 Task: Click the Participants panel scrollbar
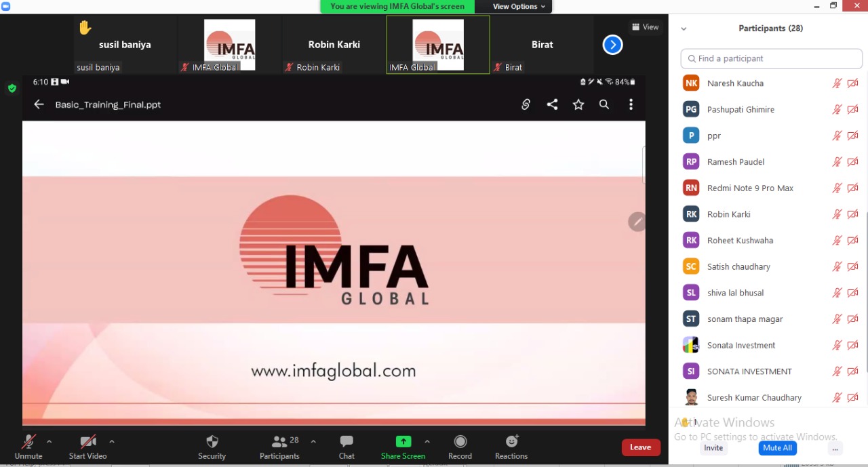[x=866, y=292]
